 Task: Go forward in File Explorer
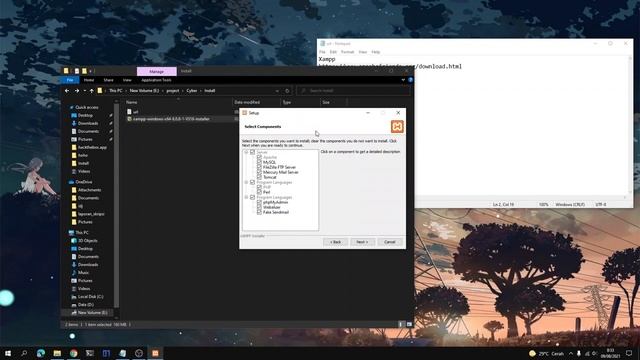click(76, 91)
